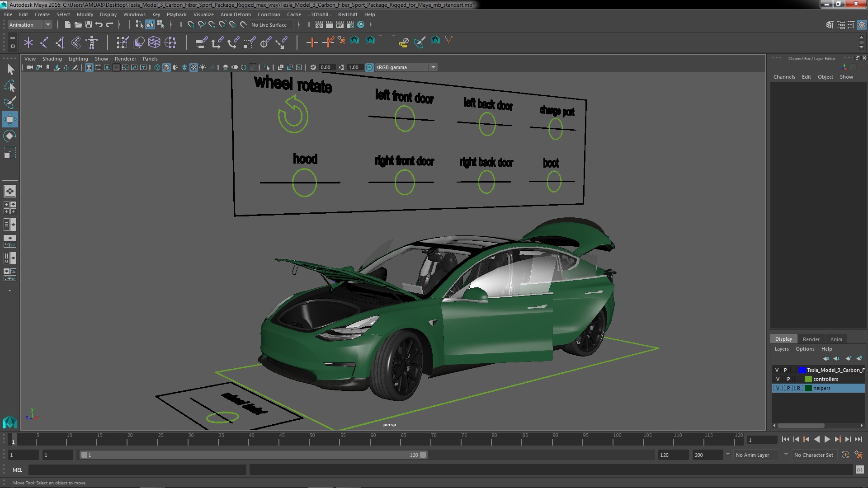Create a new empty layer
The height and width of the screenshot is (488, 868).
click(848, 358)
